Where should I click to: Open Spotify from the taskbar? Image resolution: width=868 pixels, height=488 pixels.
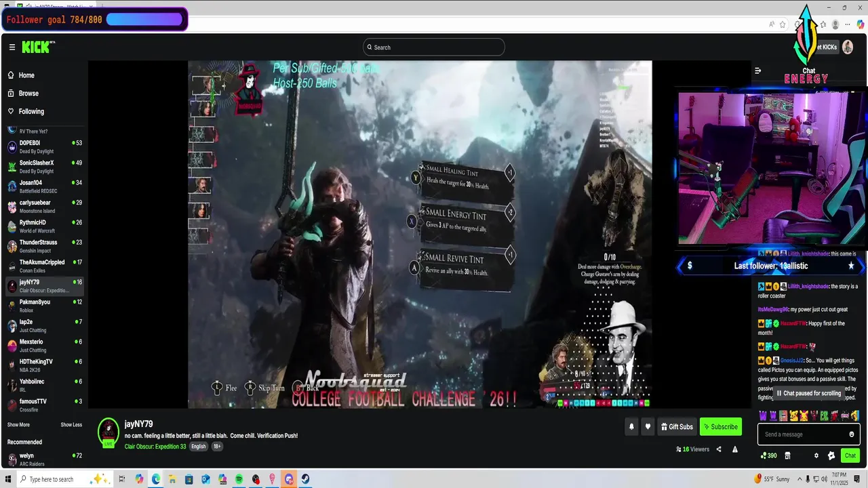point(239,479)
